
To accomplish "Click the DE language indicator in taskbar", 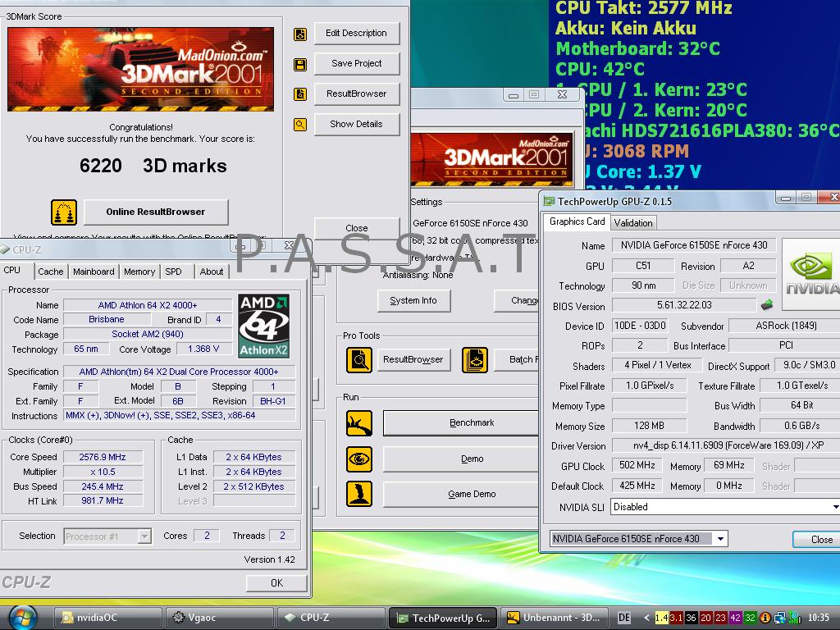I will (624, 618).
